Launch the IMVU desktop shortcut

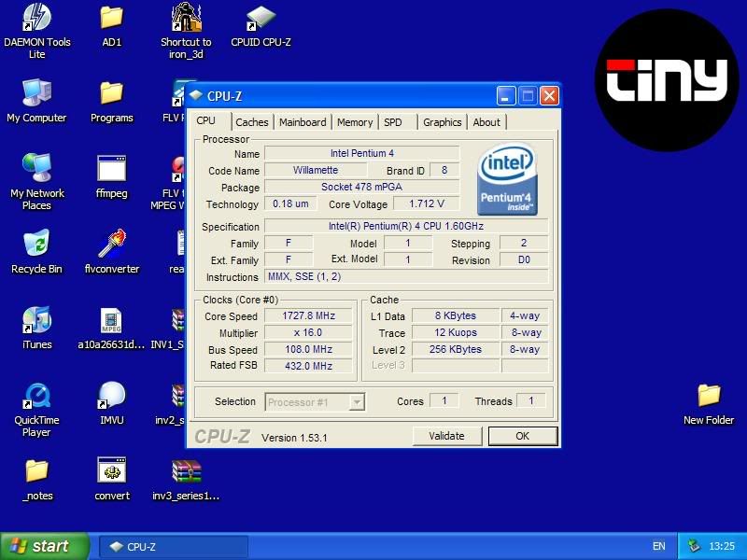coord(112,403)
